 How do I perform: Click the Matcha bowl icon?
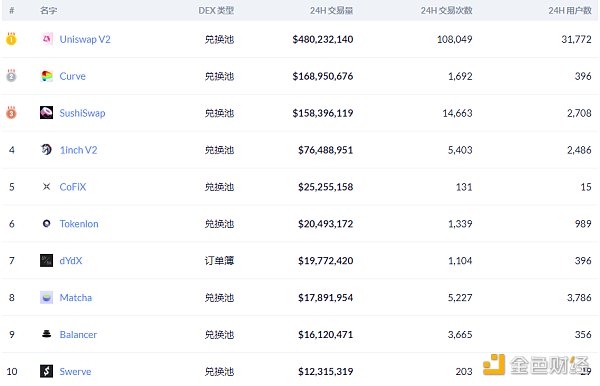tap(47, 297)
